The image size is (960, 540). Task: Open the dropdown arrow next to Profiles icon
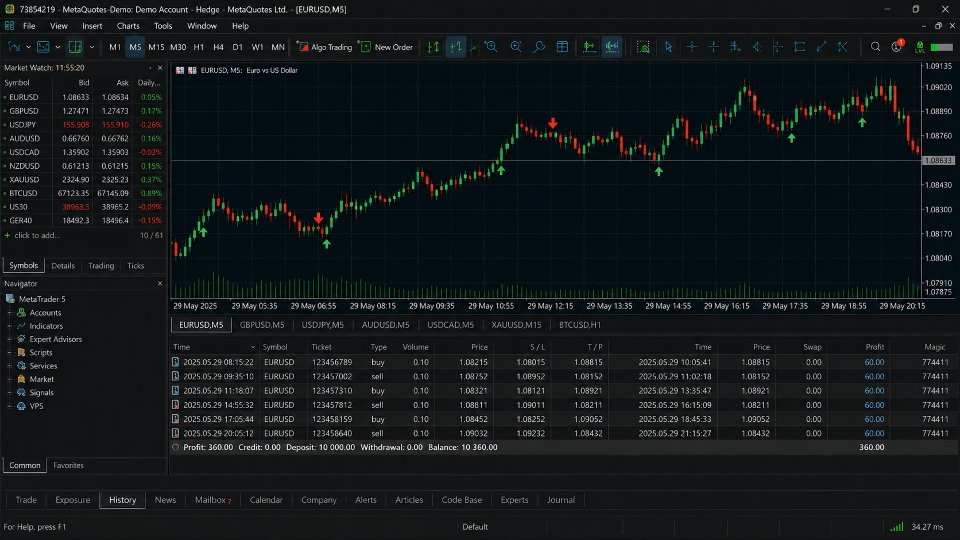(x=58, y=47)
